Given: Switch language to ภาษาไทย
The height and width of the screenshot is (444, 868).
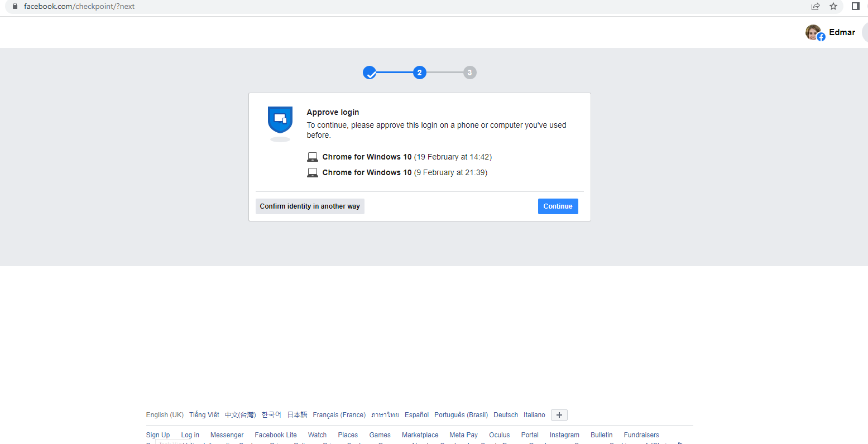Looking at the screenshot, I should click(385, 415).
